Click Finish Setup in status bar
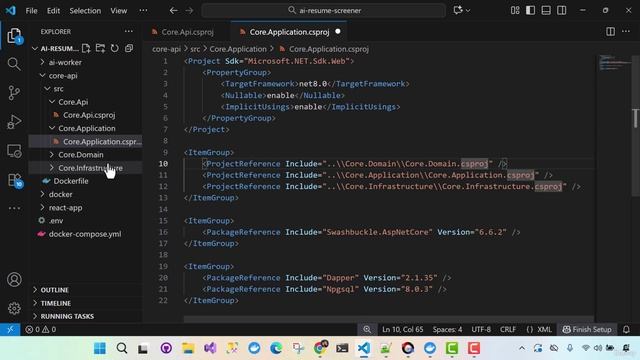Image resolution: width=640 pixels, height=360 pixels. (587, 329)
